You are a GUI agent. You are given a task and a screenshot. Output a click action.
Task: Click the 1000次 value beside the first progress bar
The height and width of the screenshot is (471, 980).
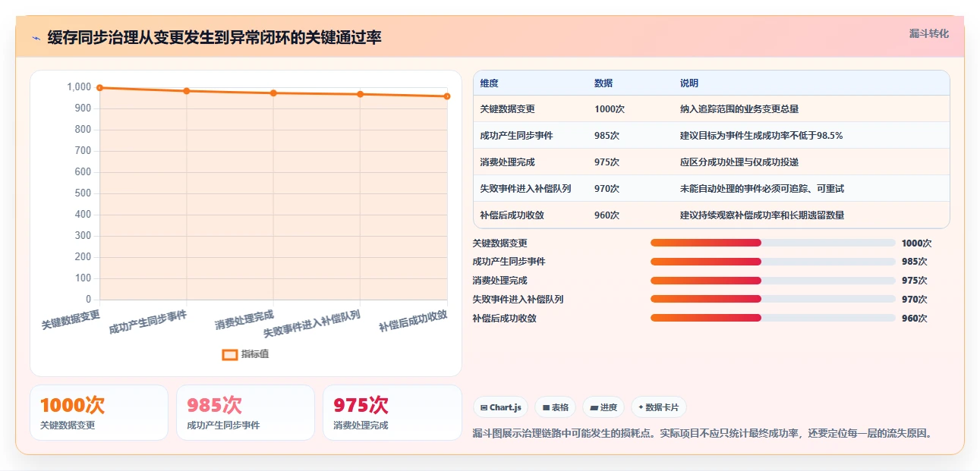tap(916, 243)
